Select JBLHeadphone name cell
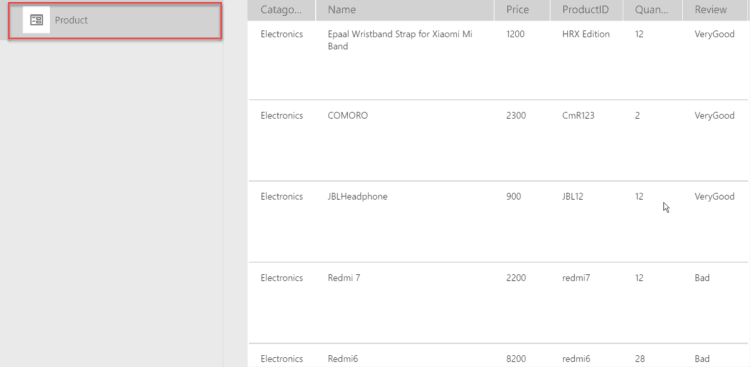This screenshot has height=367, width=750. pyautogui.click(x=357, y=197)
